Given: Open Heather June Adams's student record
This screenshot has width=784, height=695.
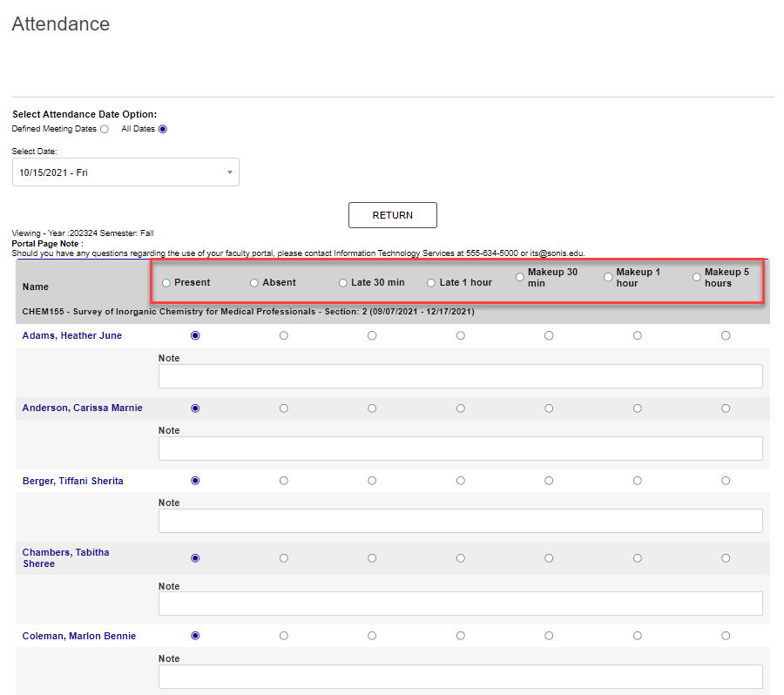Looking at the screenshot, I should pos(72,335).
